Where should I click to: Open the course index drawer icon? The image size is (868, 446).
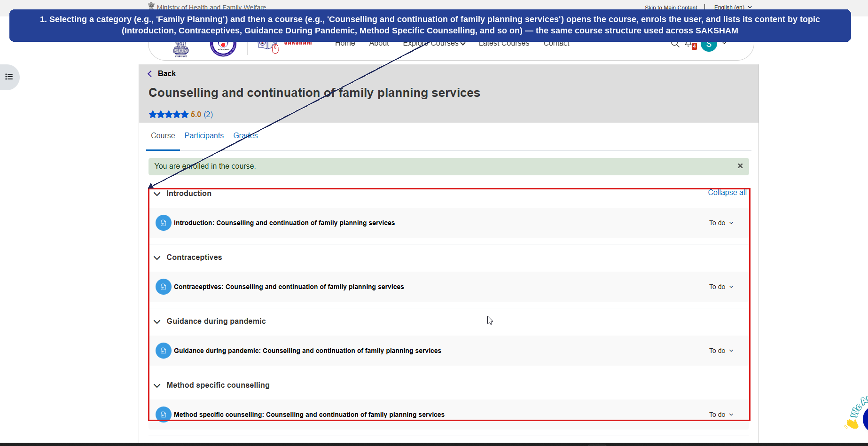coord(9,77)
